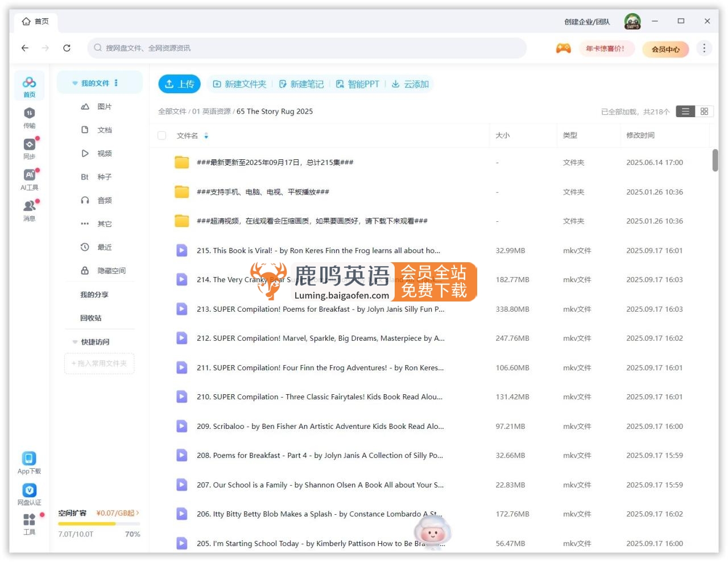Open the three-dot menu at top right
The image size is (728, 562).
point(704,48)
